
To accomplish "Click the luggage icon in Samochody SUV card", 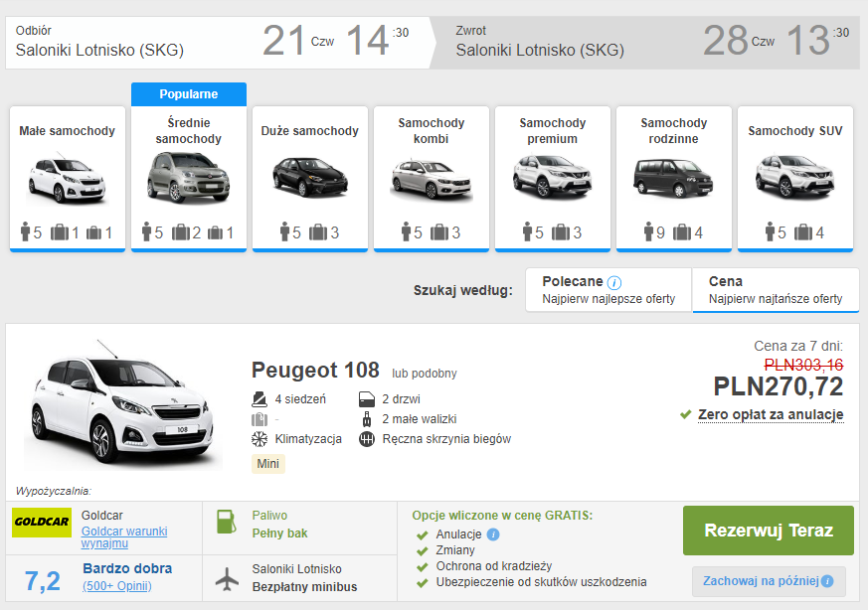I will point(802,232).
